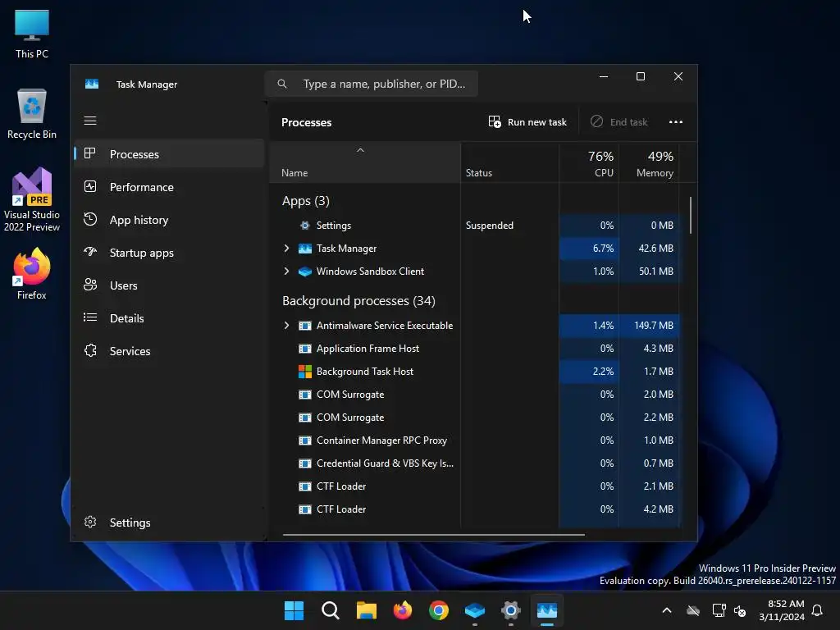Open the Services page
This screenshot has height=630, width=840.
tap(169, 350)
